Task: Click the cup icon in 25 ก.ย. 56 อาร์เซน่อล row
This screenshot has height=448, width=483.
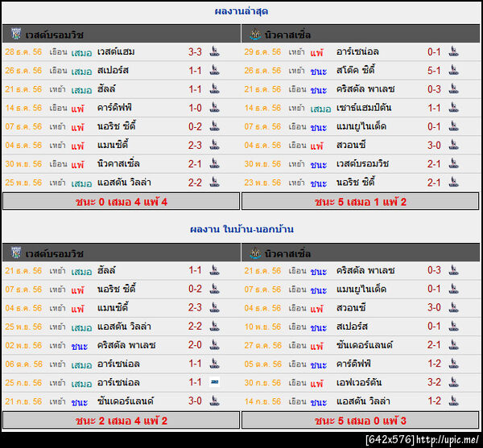Action: pos(214,382)
